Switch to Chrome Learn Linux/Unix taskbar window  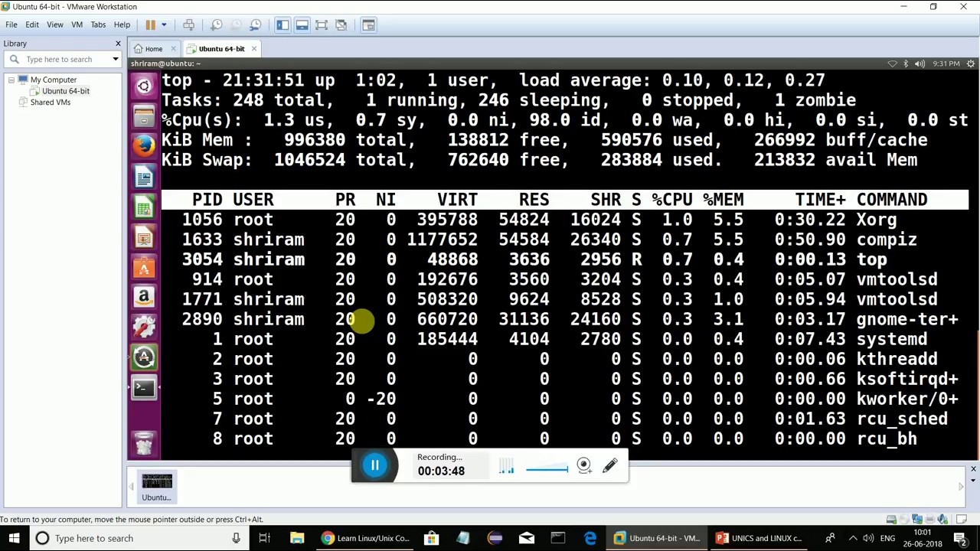[x=366, y=538]
